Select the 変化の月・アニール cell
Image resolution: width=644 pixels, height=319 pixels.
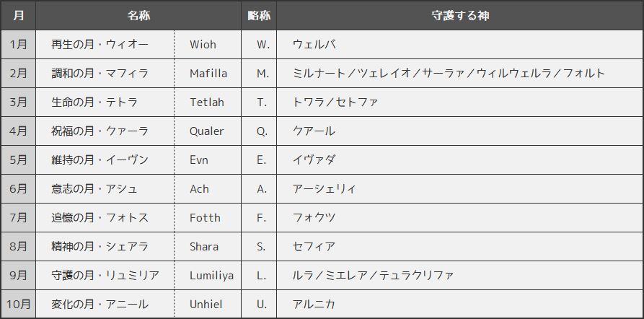(100, 305)
